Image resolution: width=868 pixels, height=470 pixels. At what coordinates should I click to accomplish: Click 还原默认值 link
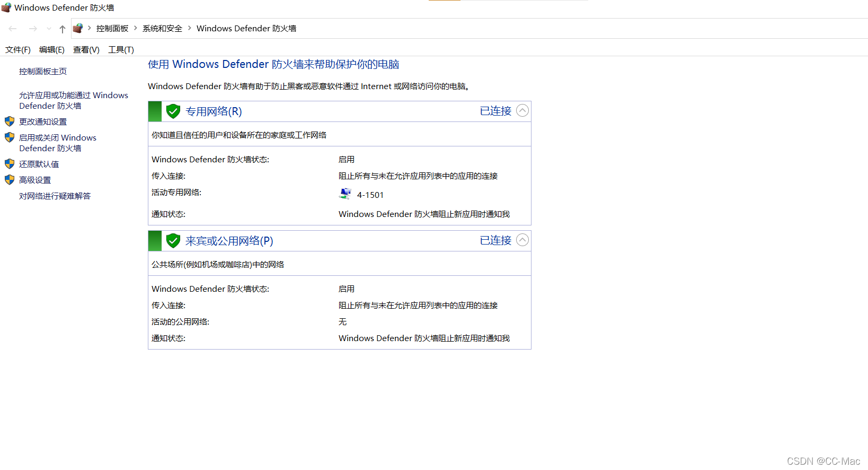[39, 164]
